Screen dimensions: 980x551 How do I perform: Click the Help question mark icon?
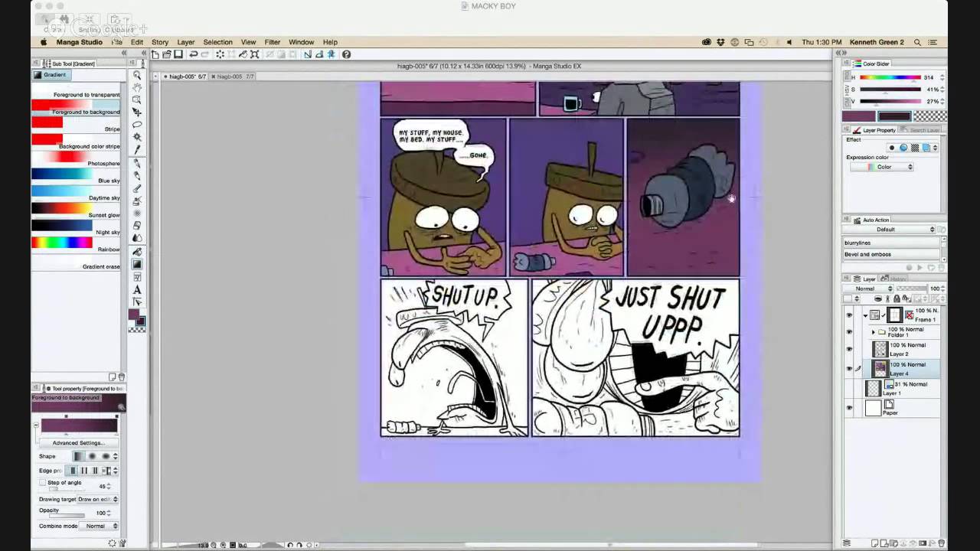[346, 54]
